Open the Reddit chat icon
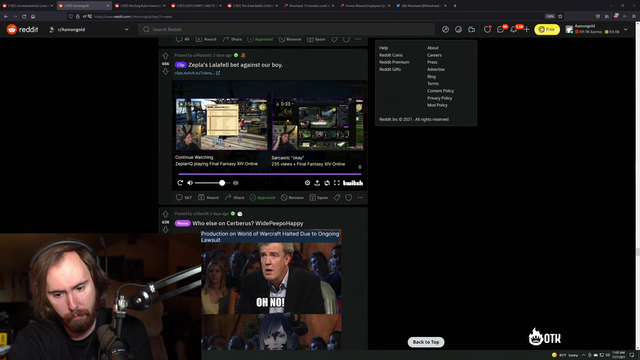 click(x=500, y=29)
